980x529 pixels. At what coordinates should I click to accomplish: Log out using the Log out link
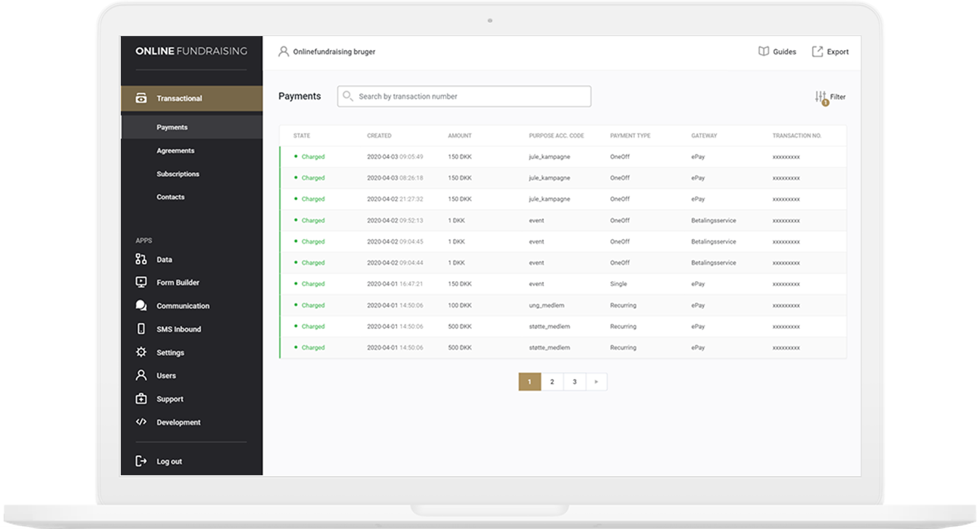tap(169, 461)
